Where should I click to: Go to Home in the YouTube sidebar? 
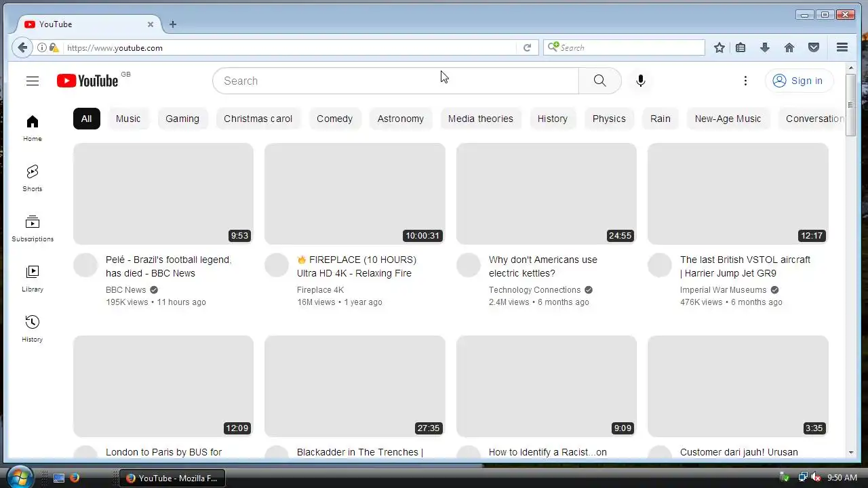click(33, 128)
